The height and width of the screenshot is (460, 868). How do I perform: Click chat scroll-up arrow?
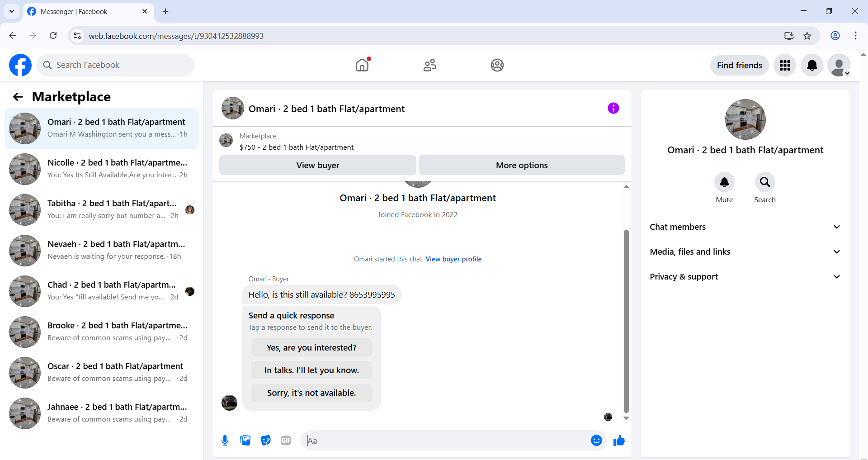point(626,187)
